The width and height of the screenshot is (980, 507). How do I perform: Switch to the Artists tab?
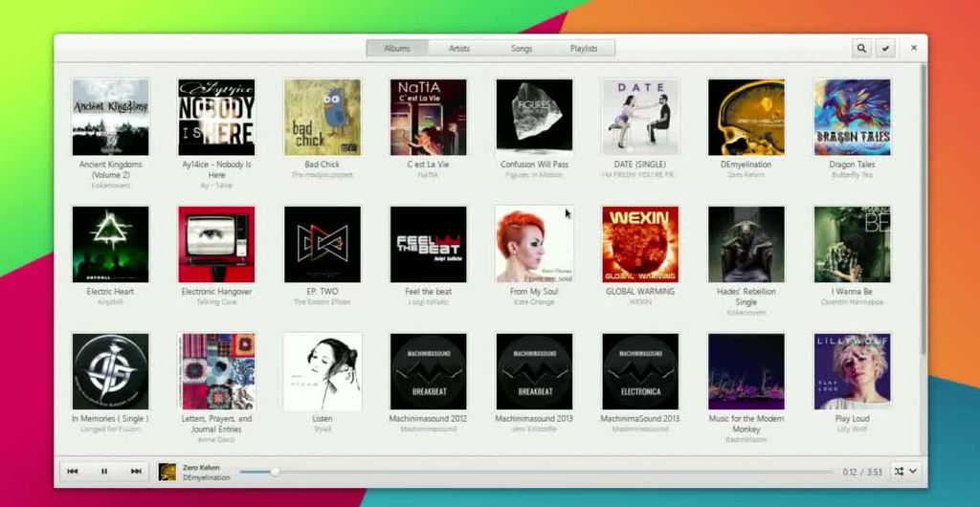(459, 48)
